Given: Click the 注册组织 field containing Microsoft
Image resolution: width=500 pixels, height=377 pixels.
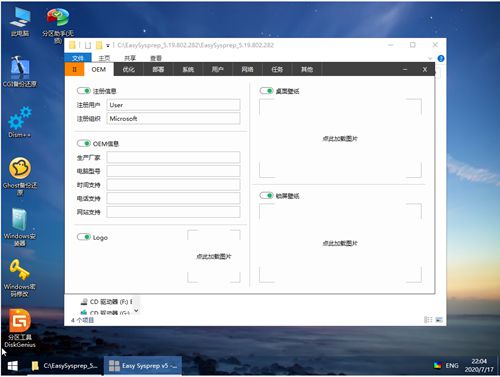Looking at the screenshot, I should (173, 118).
